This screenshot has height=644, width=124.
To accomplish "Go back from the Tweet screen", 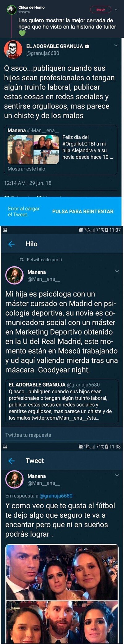I will pyautogui.click(x=11, y=461).
